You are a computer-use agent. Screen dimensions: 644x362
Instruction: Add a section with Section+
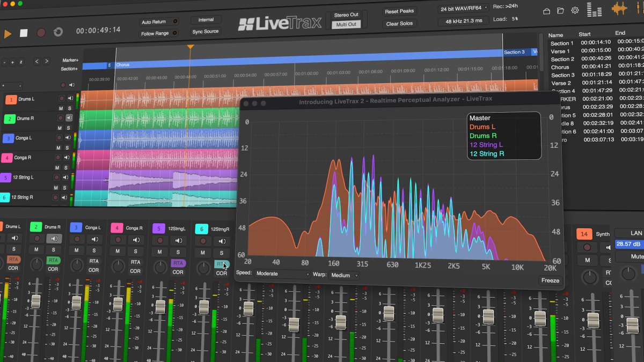point(69,69)
